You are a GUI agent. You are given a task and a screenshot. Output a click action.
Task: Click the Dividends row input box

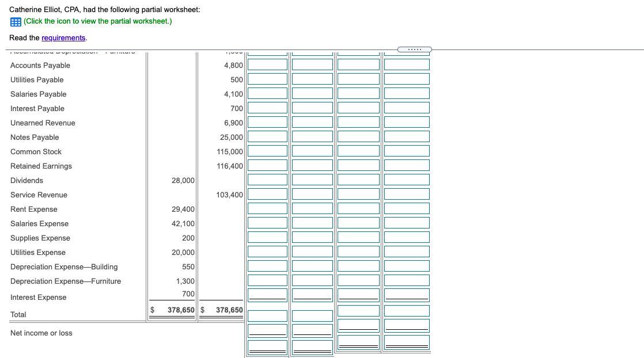coord(267,179)
